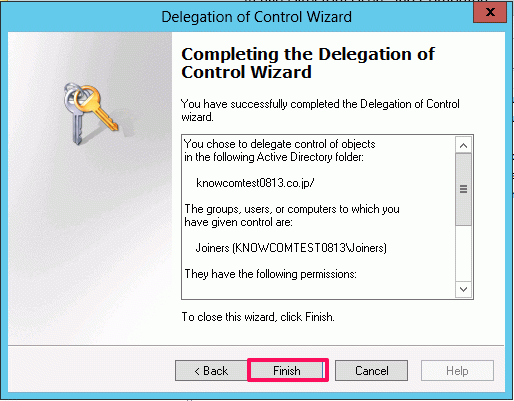The height and width of the screenshot is (401, 514).
Task: Click the 'You have successfully completed' message
Action: point(320,110)
